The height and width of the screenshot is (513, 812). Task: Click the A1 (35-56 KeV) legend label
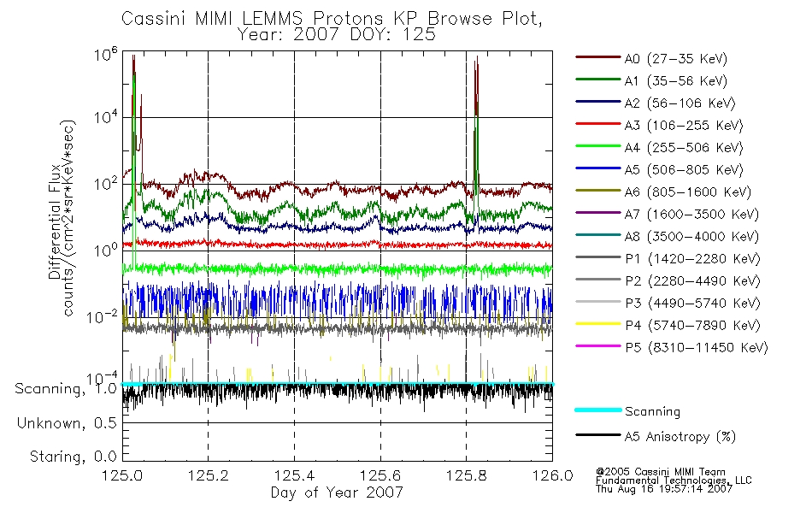click(675, 81)
